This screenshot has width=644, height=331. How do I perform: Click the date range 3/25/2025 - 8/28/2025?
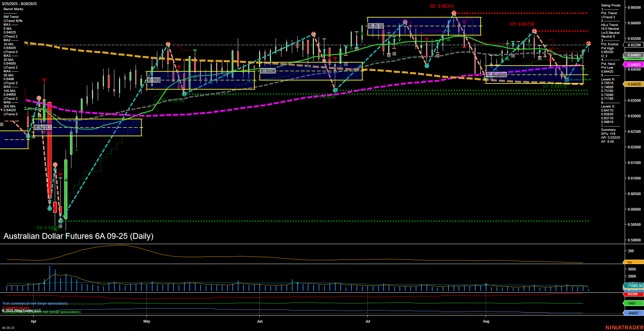(20, 4)
